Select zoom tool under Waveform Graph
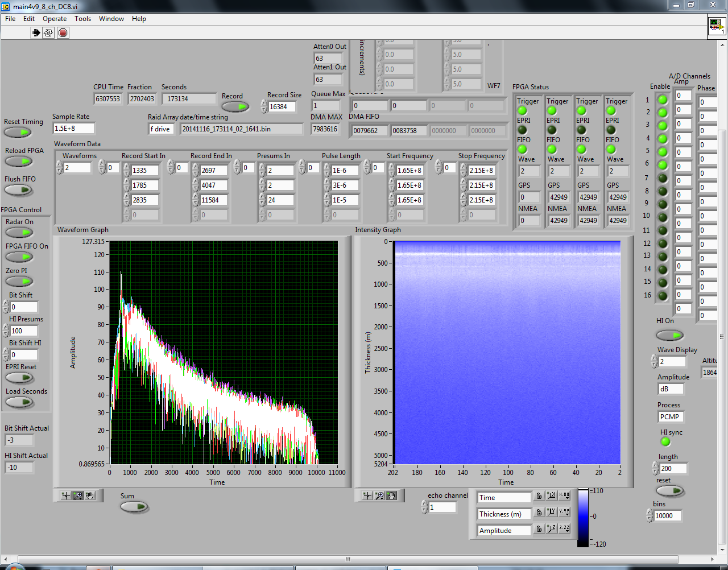Image resolution: width=728 pixels, height=570 pixels. click(x=78, y=495)
